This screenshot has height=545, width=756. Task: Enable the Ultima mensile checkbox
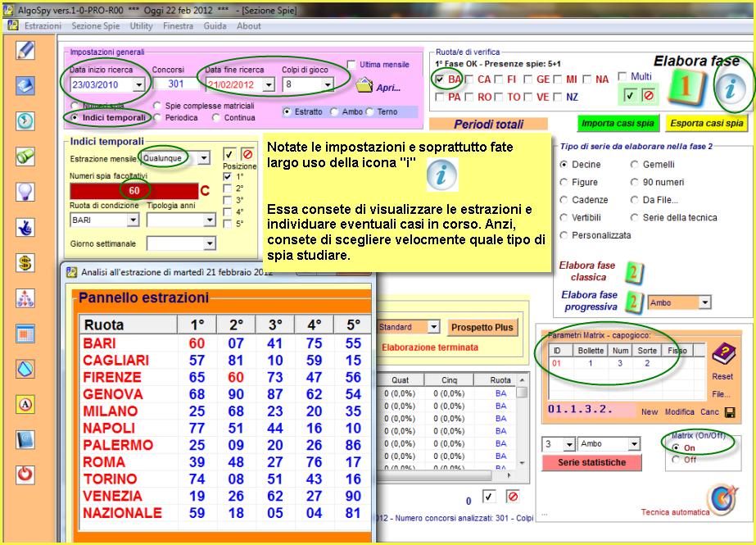coord(351,65)
